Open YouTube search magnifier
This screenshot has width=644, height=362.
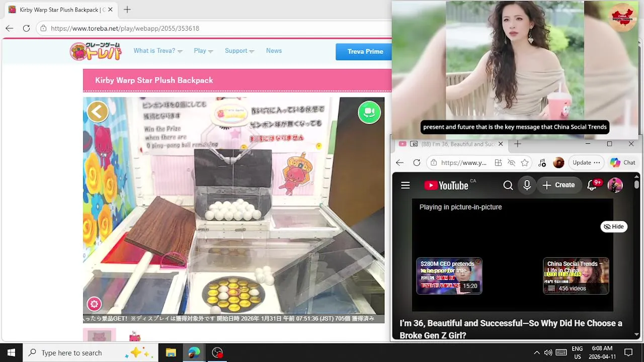508,186
